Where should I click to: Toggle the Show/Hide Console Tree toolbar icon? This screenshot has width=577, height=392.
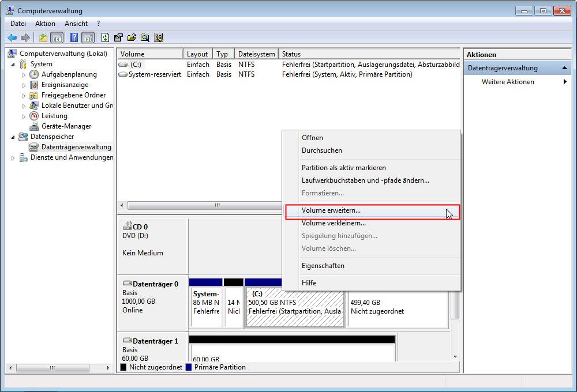(x=57, y=37)
